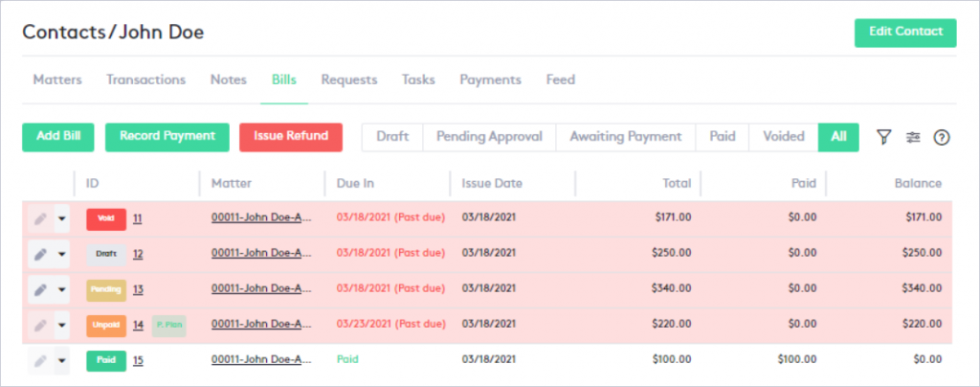Sort by the Balance column header
The image size is (980, 387).
[x=919, y=183]
